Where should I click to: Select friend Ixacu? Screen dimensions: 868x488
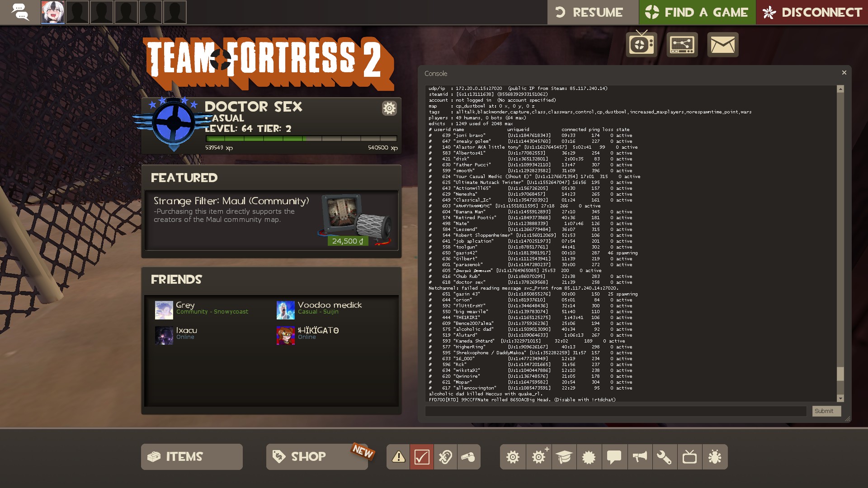tap(176, 335)
